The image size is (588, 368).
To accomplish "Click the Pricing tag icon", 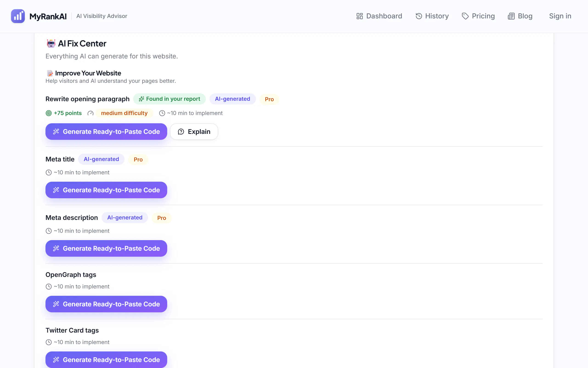I will [x=465, y=16].
